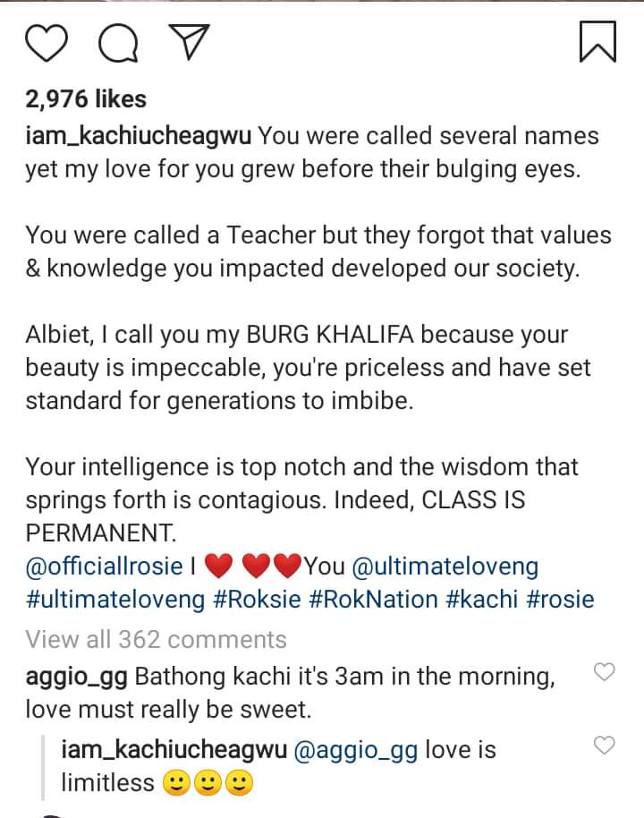
Task: Save post with bookmark icon
Action: coord(597,42)
